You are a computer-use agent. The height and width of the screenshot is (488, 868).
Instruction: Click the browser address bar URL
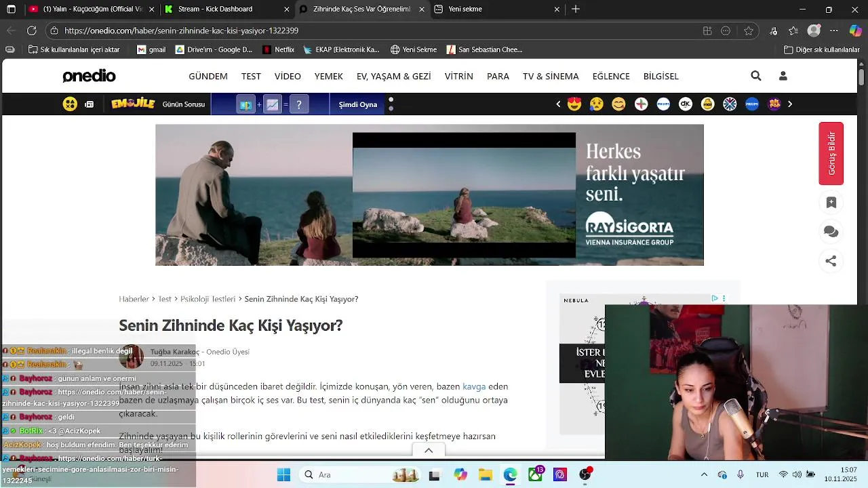[x=182, y=30]
